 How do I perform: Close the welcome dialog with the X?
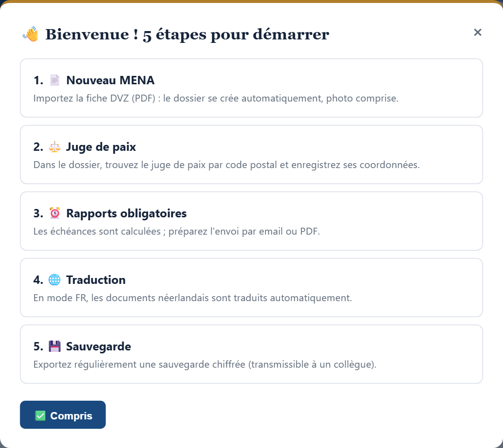click(478, 33)
